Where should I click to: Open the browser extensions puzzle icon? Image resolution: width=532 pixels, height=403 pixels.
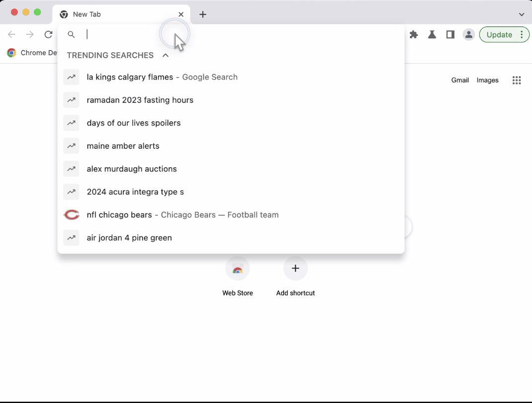click(x=414, y=34)
